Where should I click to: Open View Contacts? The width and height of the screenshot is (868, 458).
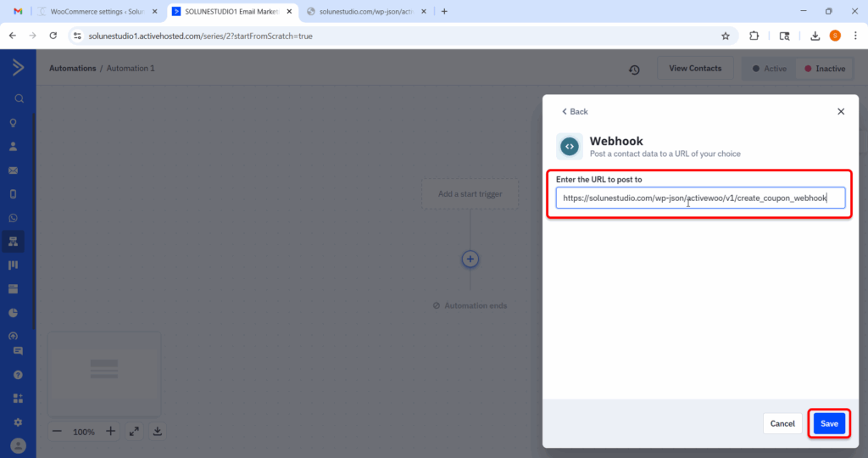[695, 68]
